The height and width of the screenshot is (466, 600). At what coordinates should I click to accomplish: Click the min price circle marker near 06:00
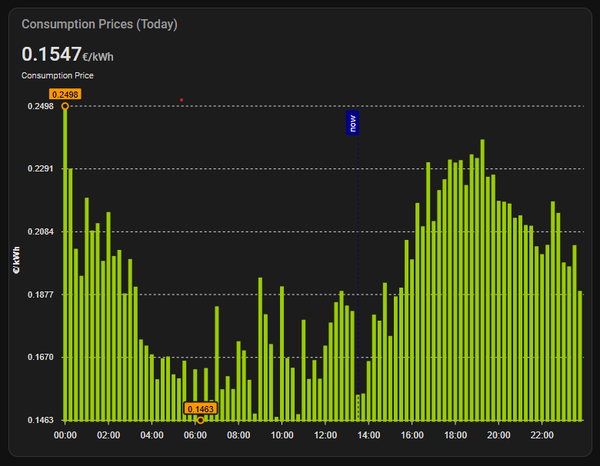pyautogui.click(x=200, y=420)
